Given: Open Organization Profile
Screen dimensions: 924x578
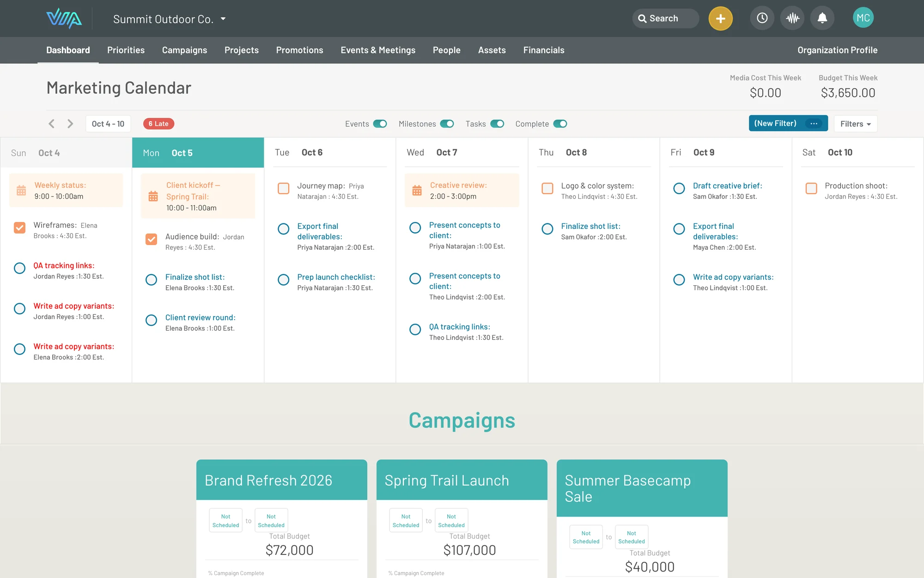Looking at the screenshot, I should (837, 50).
